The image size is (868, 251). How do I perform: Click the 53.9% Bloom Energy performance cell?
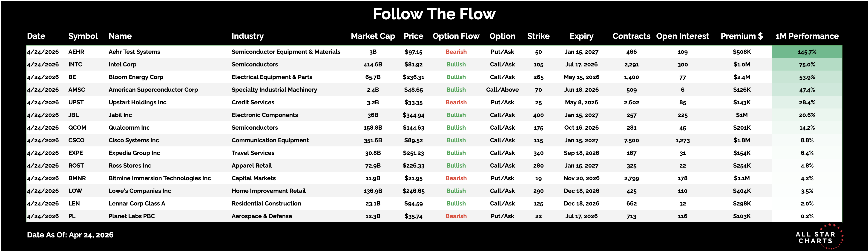tap(807, 77)
